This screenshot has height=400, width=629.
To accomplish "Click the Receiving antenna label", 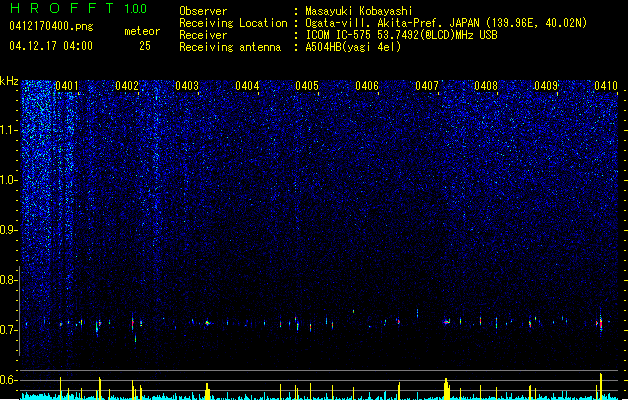I will [x=230, y=47].
